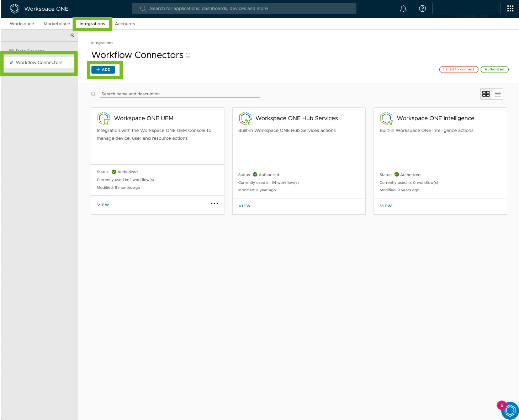The height and width of the screenshot is (420, 519).
Task: Click the Workspace ONE UEM card title
Action: (x=144, y=118)
